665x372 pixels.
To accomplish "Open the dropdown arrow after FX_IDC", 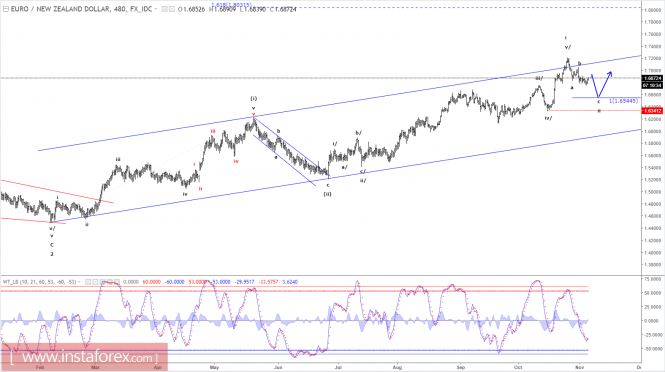I will [156, 9].
